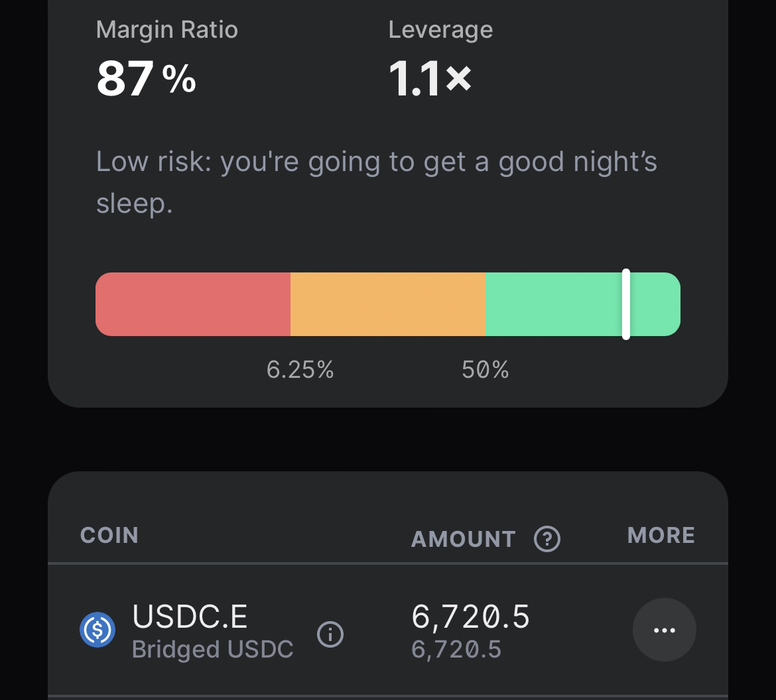
Task: Click the USDC.E coin logo icon
Action: coord(97,630)
